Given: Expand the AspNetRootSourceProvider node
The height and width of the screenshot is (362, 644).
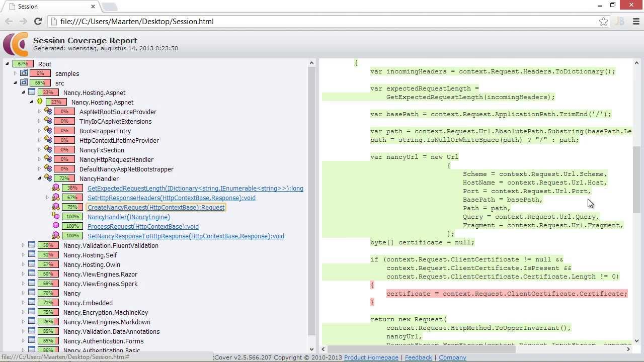Looking at the screenshot, I should click(39, 112).
